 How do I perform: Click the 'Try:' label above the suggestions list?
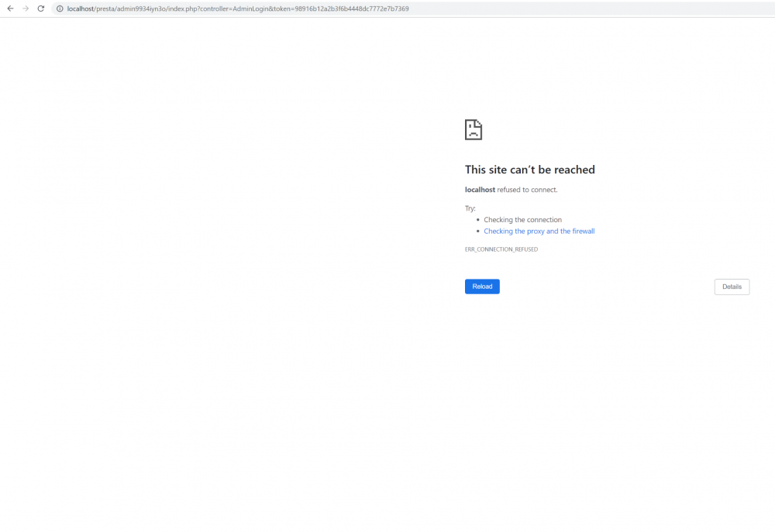click(x=469, y=208)
